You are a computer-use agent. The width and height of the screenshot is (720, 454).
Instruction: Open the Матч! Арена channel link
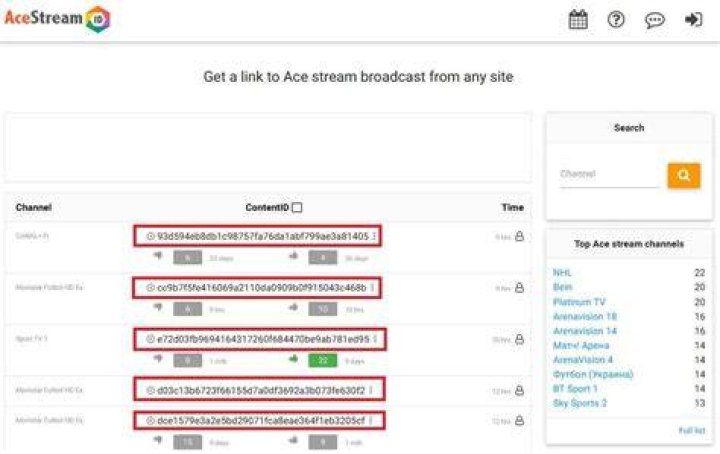pyautogui.click(x=581, y=345)
